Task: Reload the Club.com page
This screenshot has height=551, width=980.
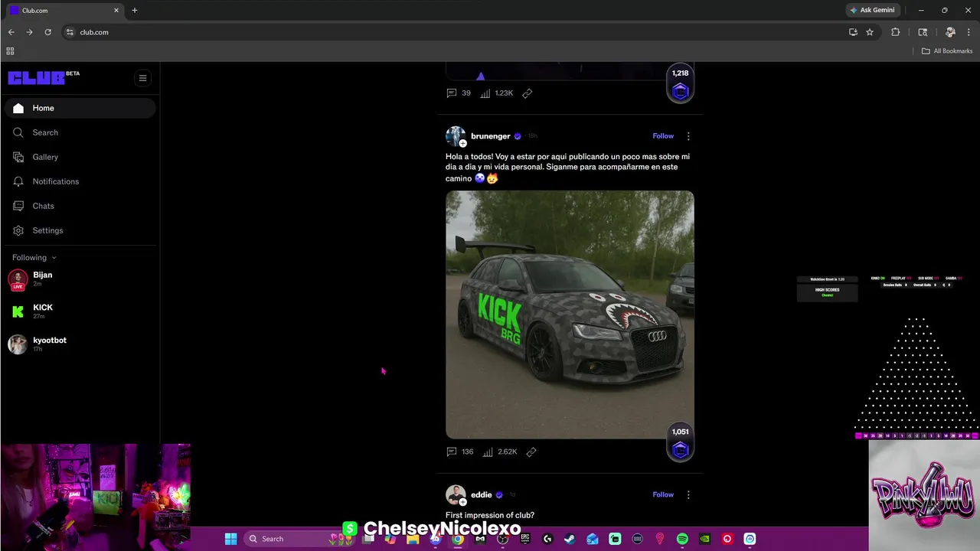Action: 47,32
